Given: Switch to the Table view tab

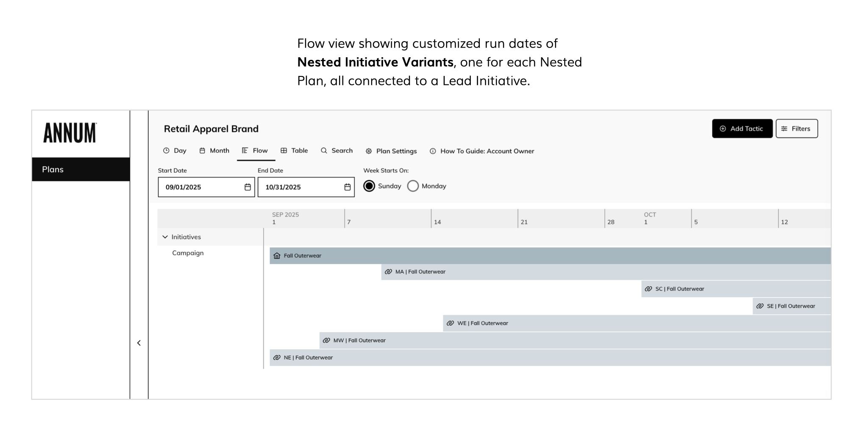Looking at the screenshot, I should point(294,151).
